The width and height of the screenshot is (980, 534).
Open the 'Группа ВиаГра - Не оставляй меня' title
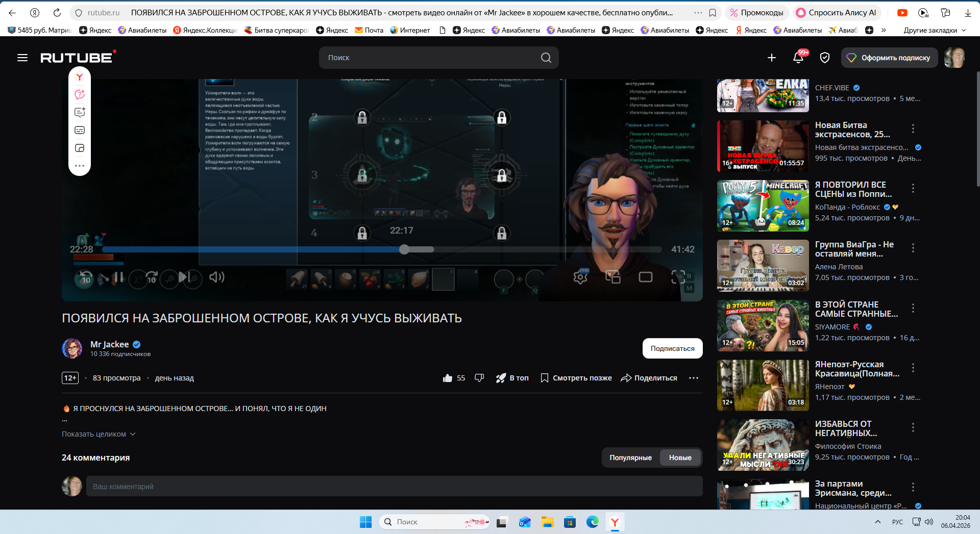[854, 249]
